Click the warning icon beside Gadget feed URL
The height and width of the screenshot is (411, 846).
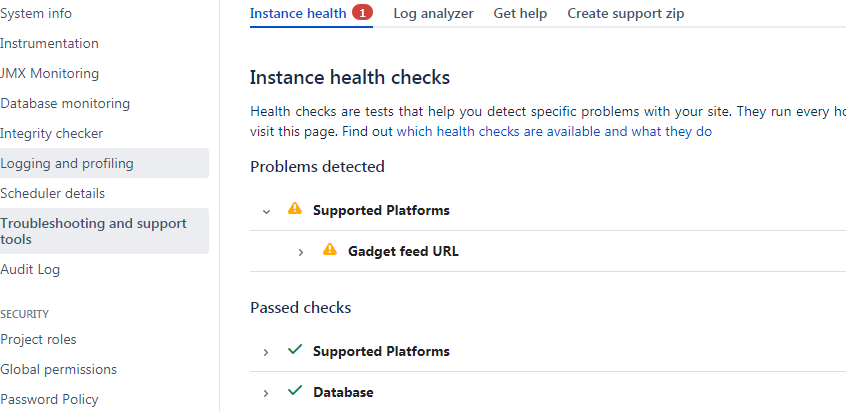(330, 250)
